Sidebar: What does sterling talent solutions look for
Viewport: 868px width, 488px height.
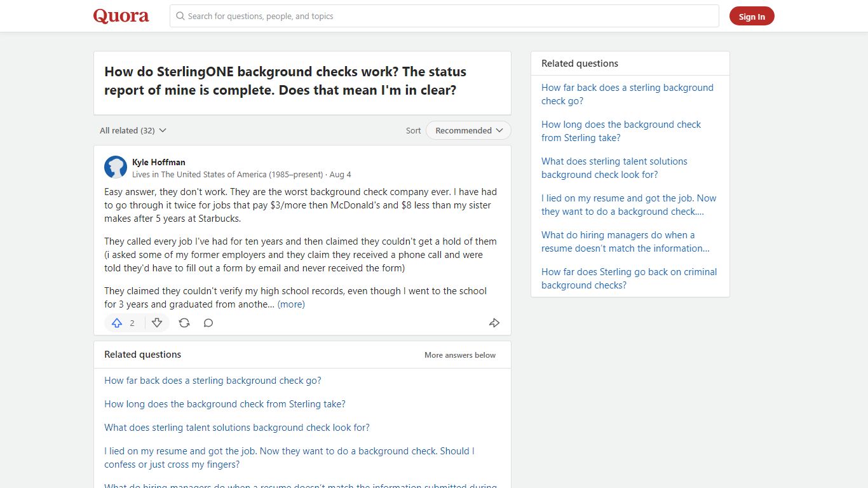[x=614, y=168]
